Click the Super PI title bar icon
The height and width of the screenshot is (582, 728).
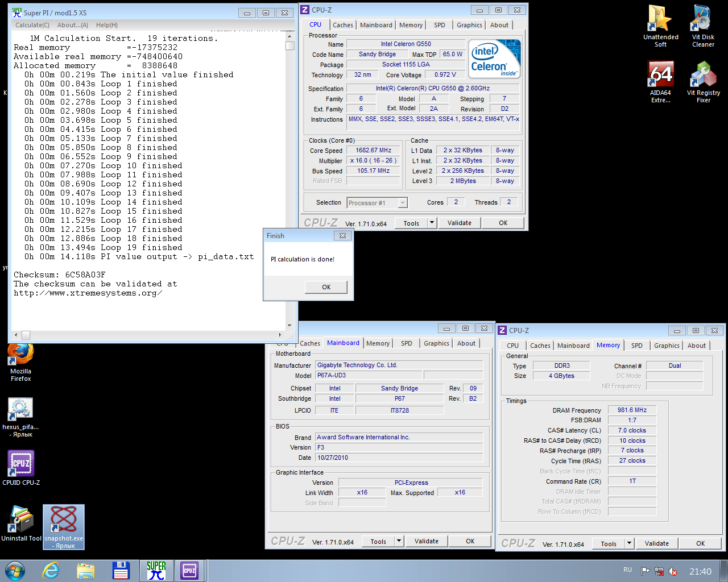[x=17, y=12]
